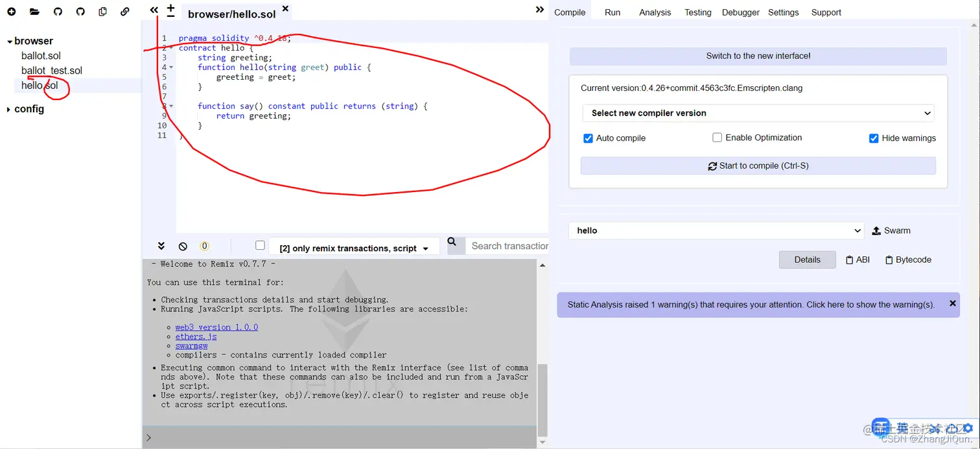Open the swarmgw link
The height and width of the screenshot is (449, 980).
(191, 346)
